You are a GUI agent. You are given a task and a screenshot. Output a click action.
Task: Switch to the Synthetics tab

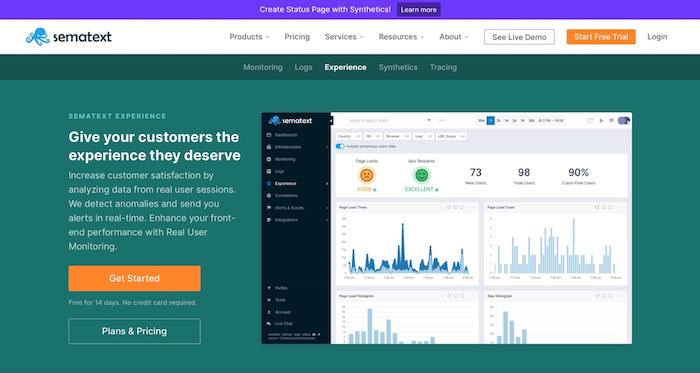(x=398, y=67)
